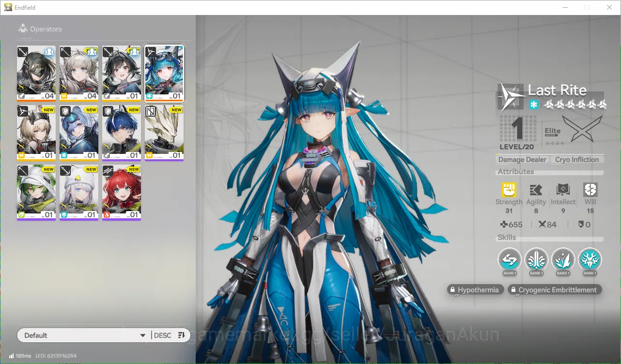Select the green-haired hooded operator card

(36, 193)
